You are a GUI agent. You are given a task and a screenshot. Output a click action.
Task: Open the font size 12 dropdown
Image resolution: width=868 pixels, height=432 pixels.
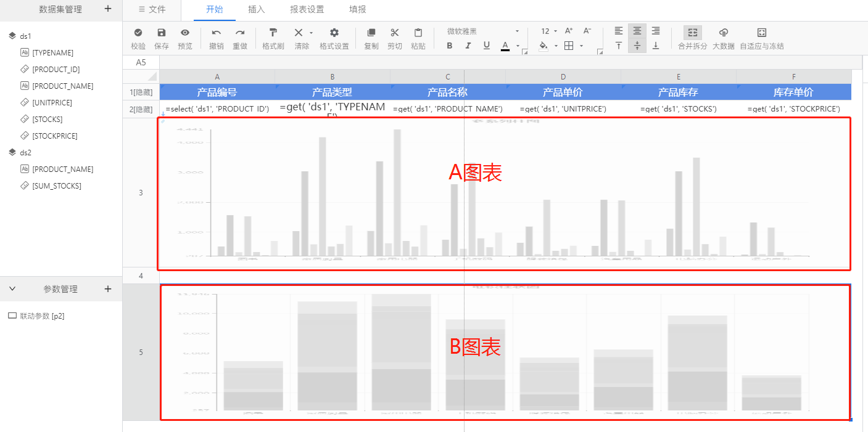pyautogui.click(x=548, y=31)
